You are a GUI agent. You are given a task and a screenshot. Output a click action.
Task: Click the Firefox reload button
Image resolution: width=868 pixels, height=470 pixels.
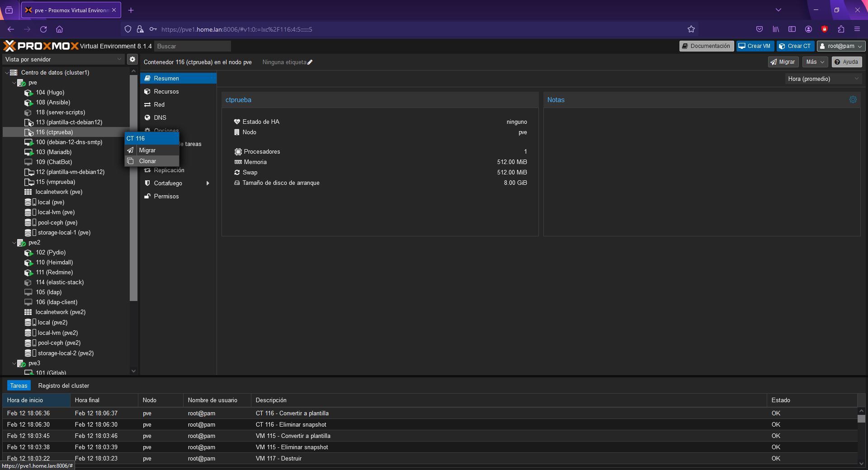pyautogui.click(x=43, y=29)
